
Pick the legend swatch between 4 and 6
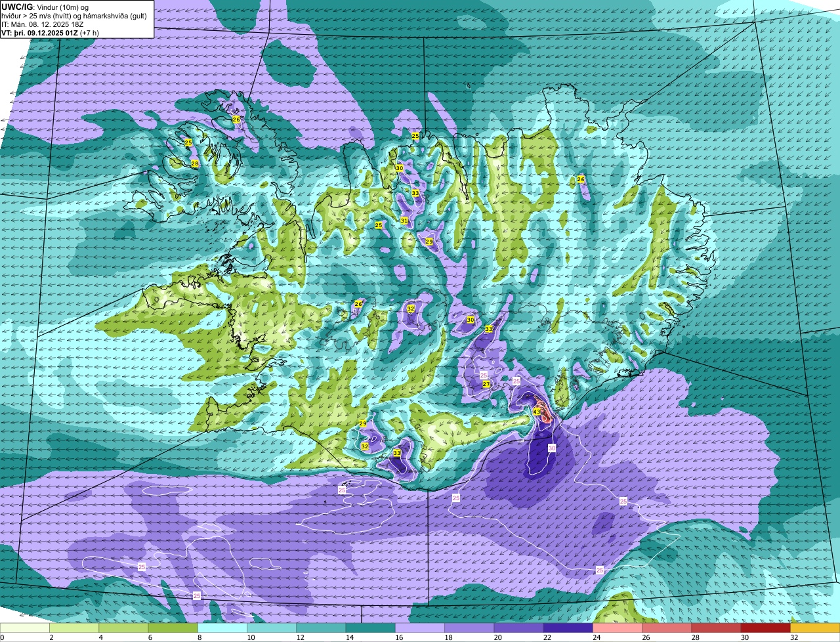(123, 628)
